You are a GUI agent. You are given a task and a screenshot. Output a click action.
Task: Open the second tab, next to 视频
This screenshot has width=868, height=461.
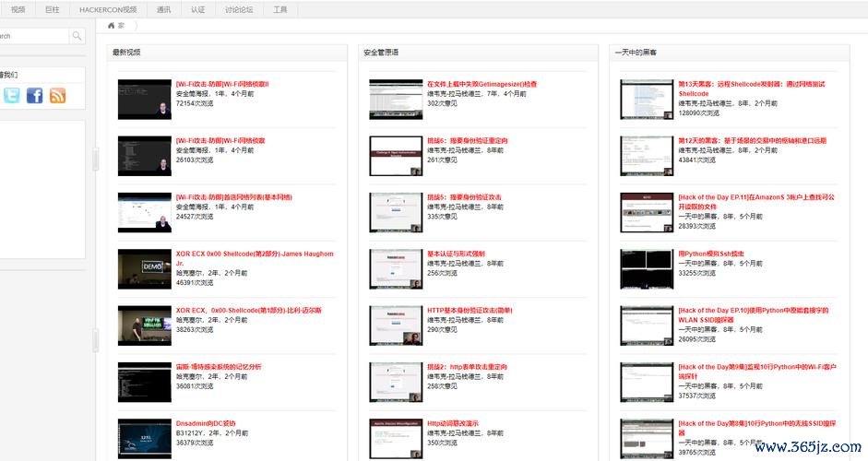[52, 9]
